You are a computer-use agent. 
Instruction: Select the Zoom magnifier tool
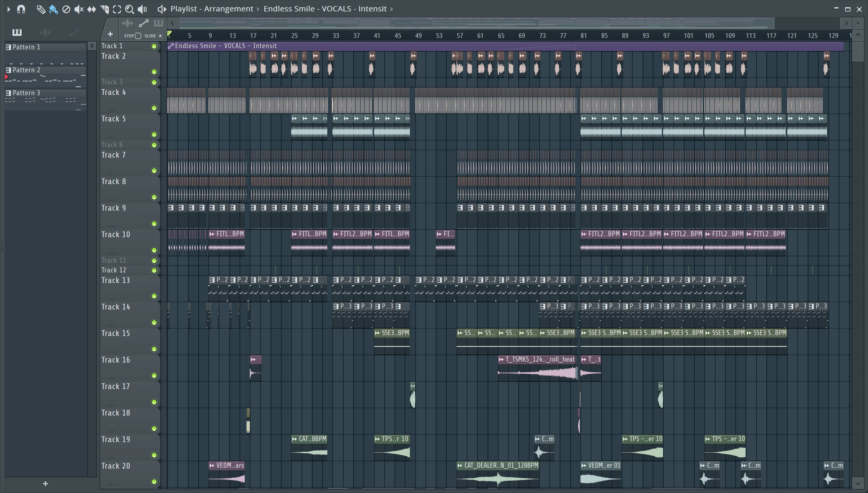[x=129, y=9]
